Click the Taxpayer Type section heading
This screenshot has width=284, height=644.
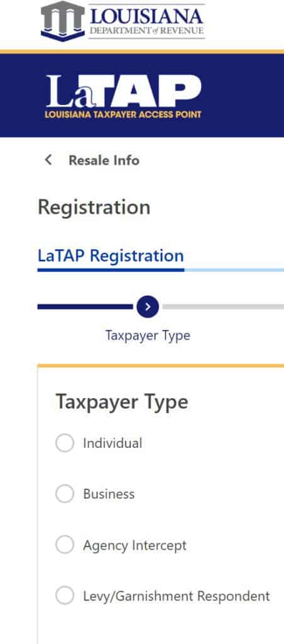coord(122,402)
